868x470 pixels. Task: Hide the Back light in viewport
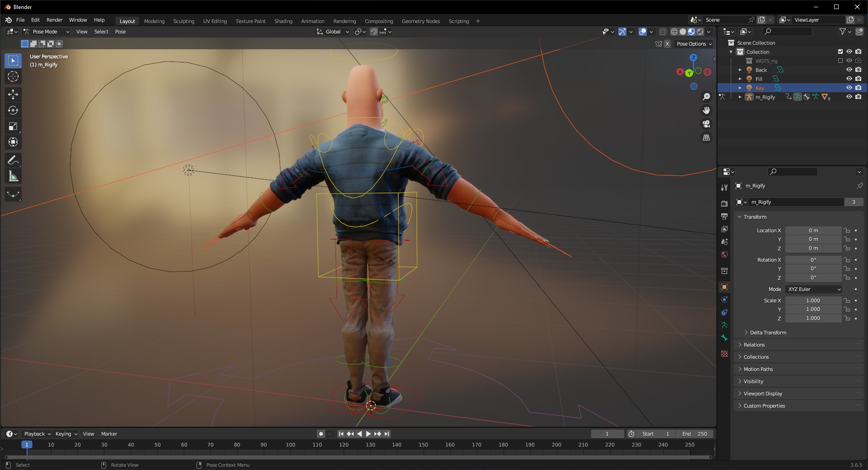[x=849, y=70]
